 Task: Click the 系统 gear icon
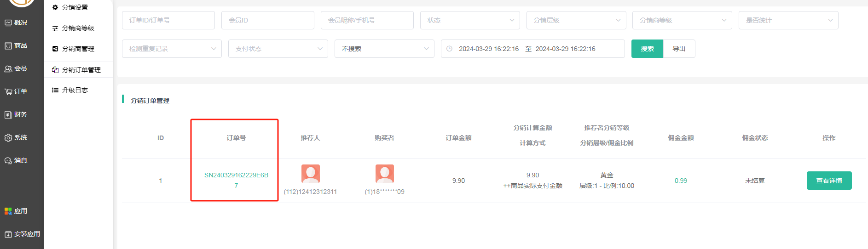click(x=8, y=138)
